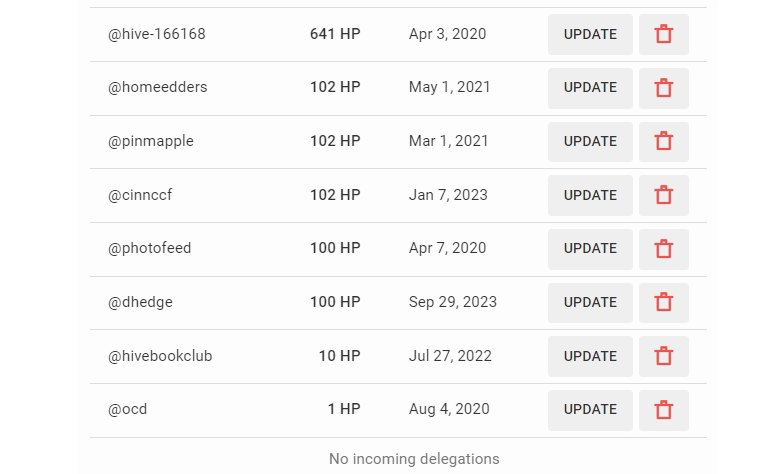Remove the @ocd delegation via trash icon

[664, 410]
